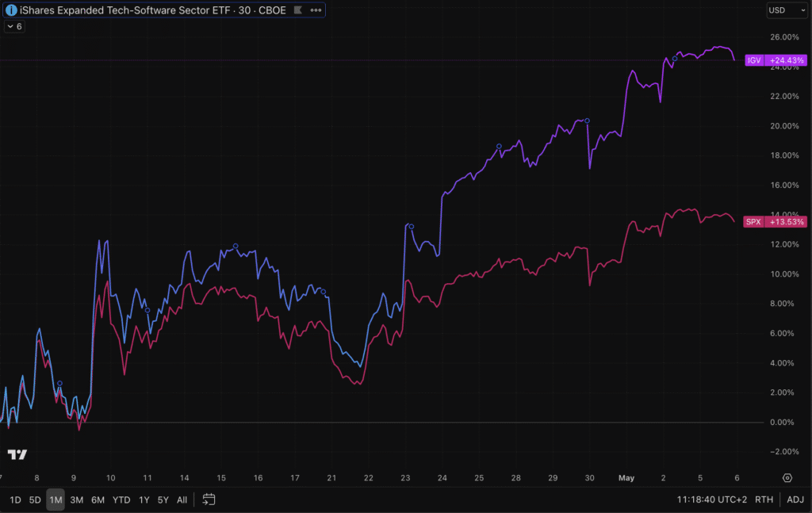Click the iShares symbol info icon
Image resolution: width=812 pixels, height=513 pixels.
point(11,11)
